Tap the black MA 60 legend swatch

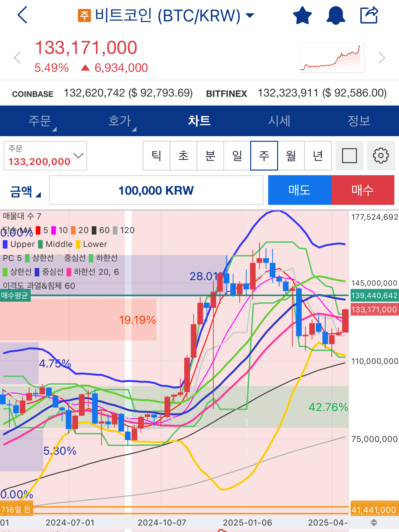(x=94, y=230)
